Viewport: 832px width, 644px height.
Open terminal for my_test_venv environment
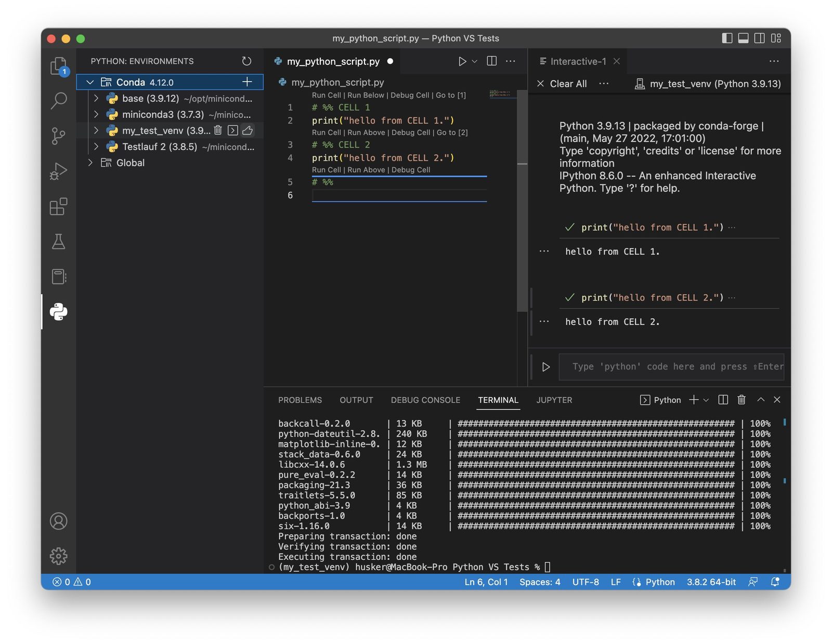click(233, 130)
